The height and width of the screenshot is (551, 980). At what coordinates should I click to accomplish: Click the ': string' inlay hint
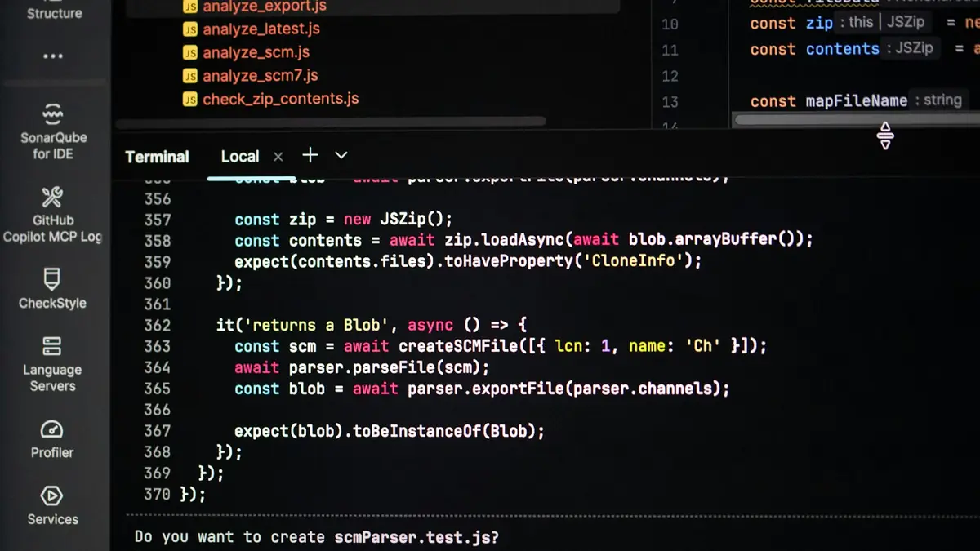coord(938,100)
